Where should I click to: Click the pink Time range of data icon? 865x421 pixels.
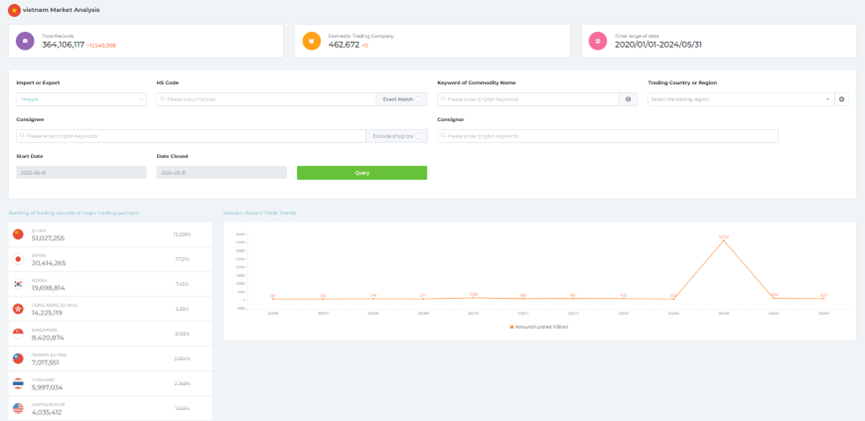598,41
